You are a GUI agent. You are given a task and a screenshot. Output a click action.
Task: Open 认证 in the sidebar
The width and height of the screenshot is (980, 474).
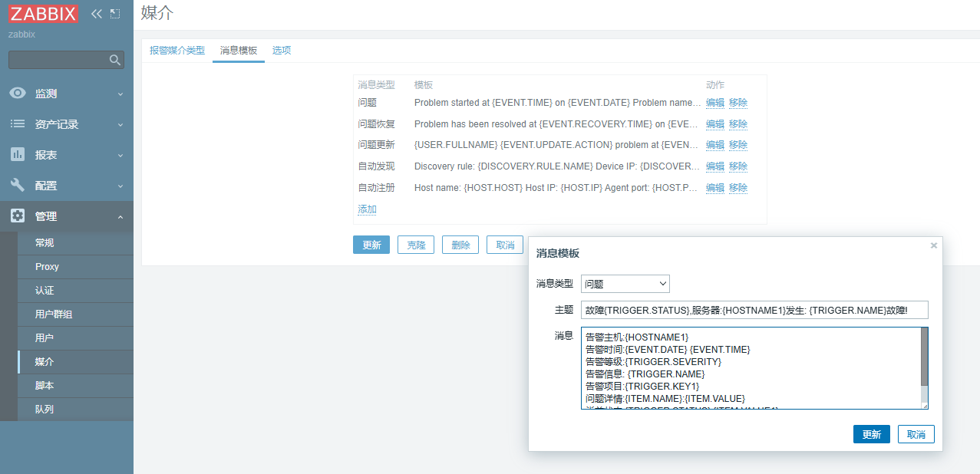pos(75,291)
